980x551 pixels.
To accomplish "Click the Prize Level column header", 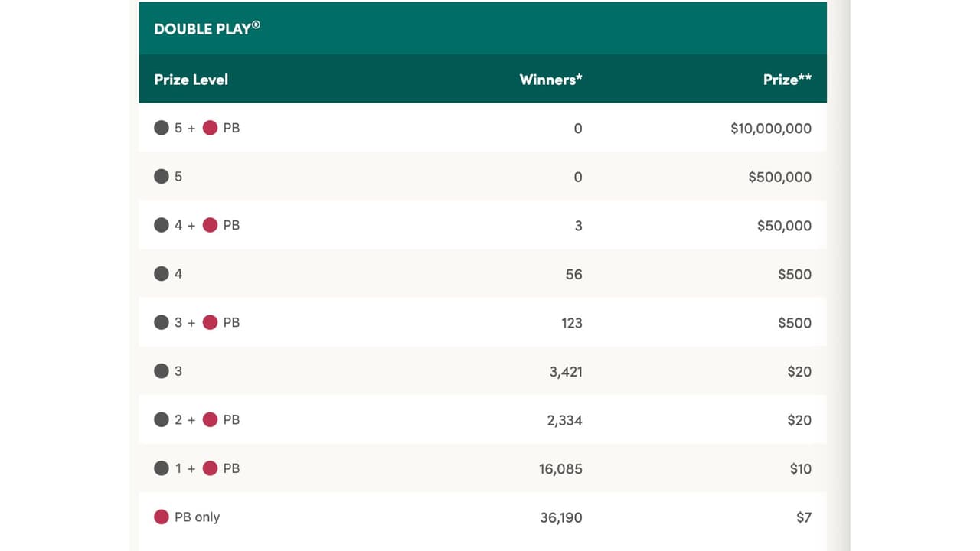I will click(x=191, y=80).
